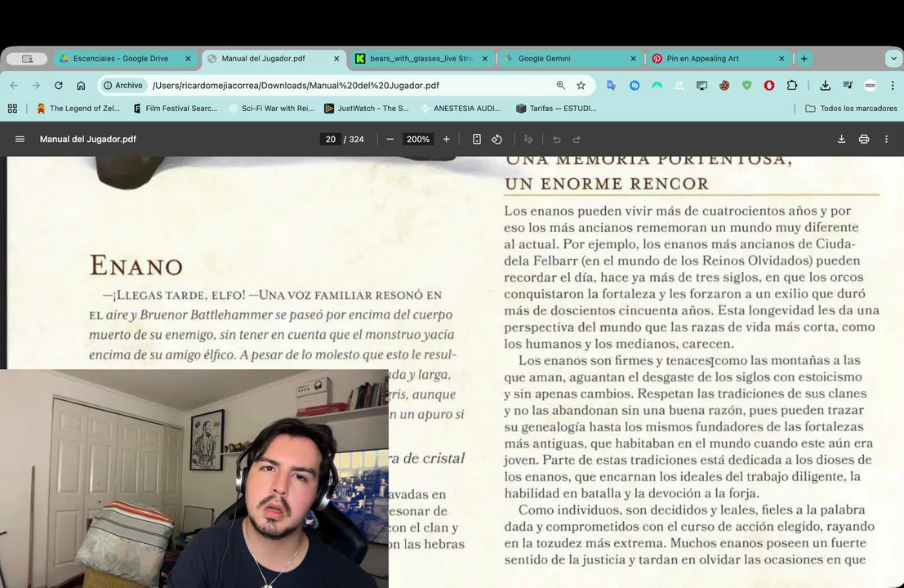Screen dimensions: 904x588
Task: Expand the tab search dropdown arrow
Action: coord(893,58)
